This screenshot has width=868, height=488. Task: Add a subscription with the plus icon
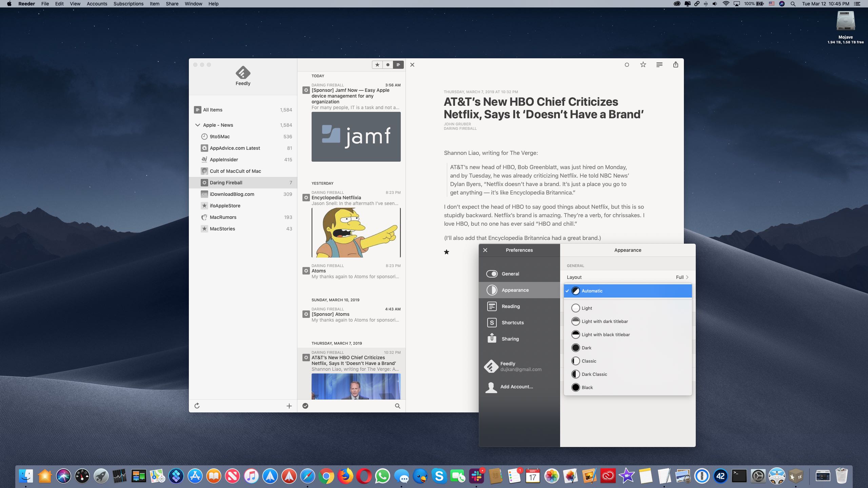289,406
